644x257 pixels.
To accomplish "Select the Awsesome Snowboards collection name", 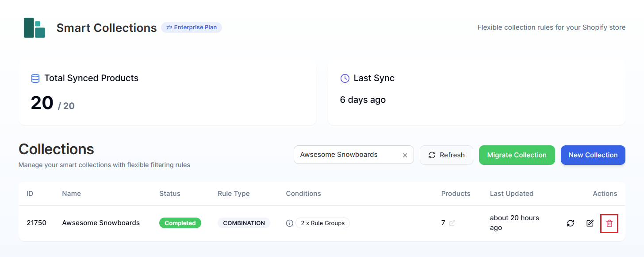I will point(101,223).
